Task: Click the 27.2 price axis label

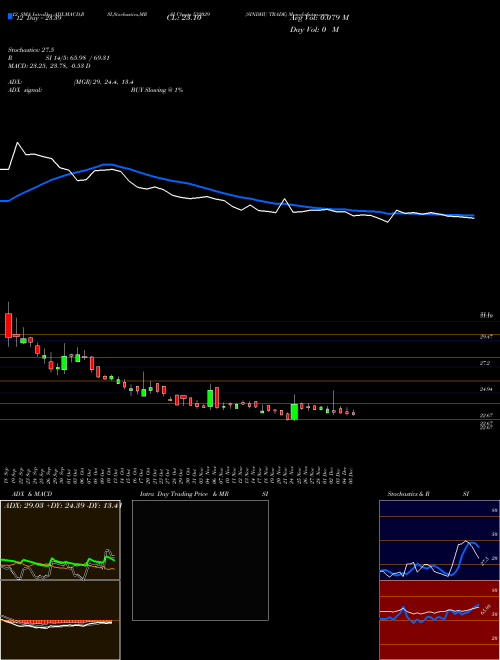Action: click(x=485, y=363)
